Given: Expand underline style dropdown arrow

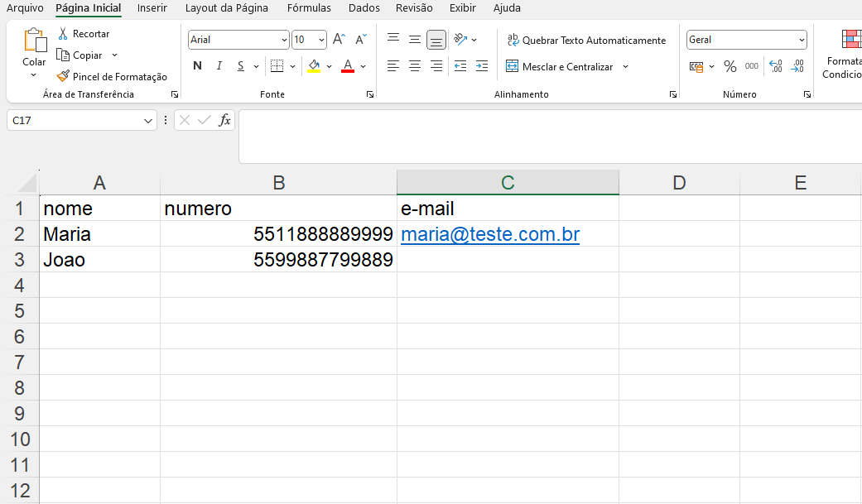Looking at the screenshot, I should pos(256,66).
